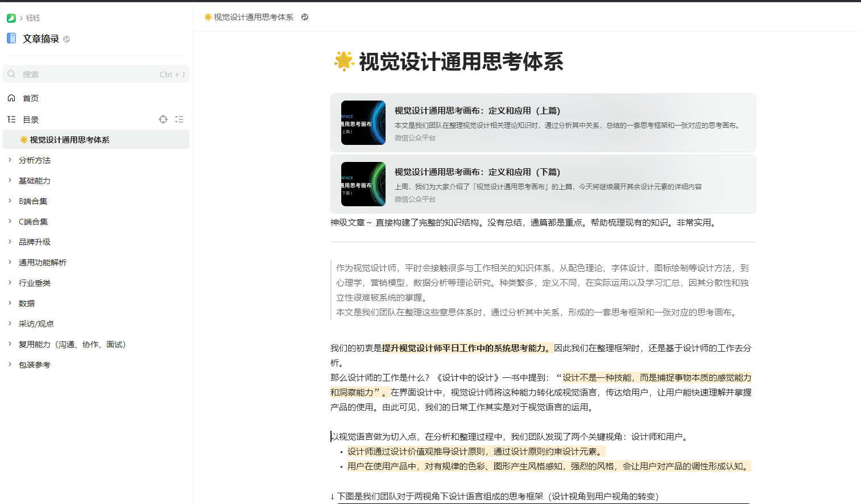Go to 首页 in sidebar
Viewport: 861px width, 504px height.
click(31, 98)
